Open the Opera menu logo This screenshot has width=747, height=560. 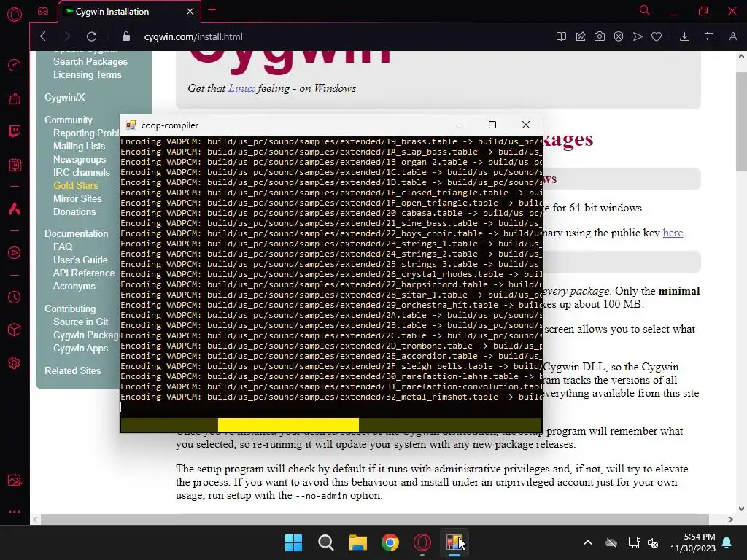15,15
